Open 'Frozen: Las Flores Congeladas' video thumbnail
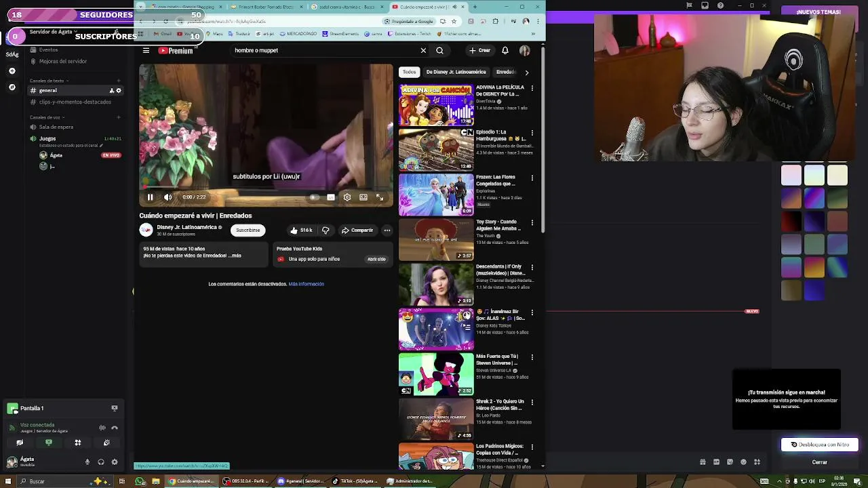Screen dimensions: 868x488 436,195
